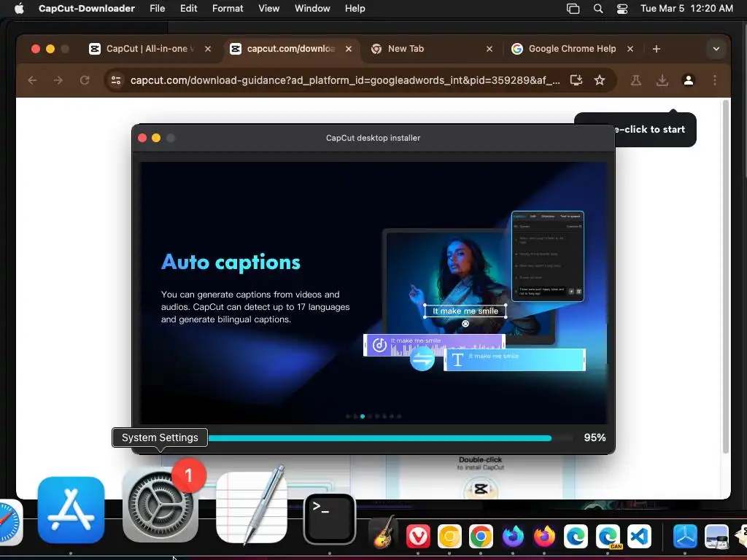Open a new Chrome tab

tap(657, 49)
